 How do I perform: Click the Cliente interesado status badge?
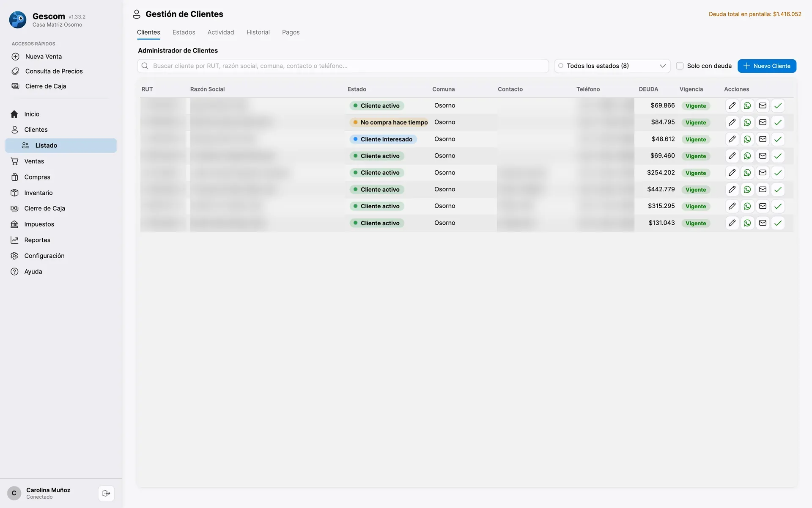click(x=383, y=139)
